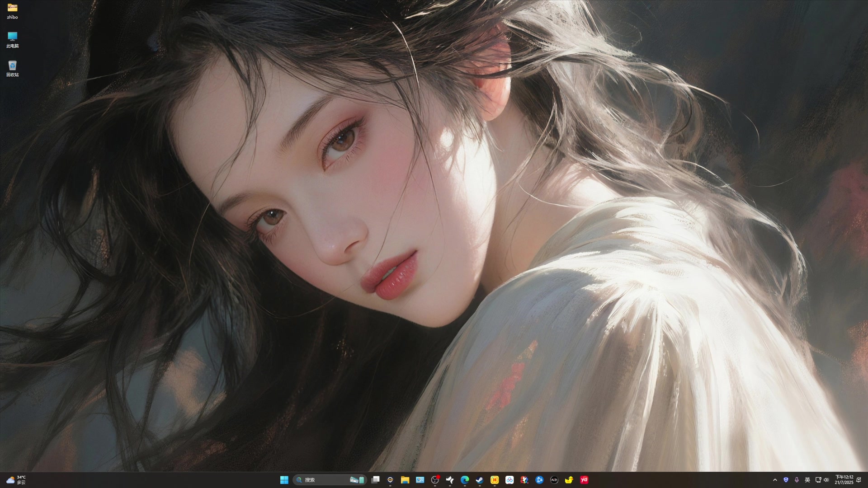Open the red yd app icon
Viewport: 868px width, 488px height.
584,480
